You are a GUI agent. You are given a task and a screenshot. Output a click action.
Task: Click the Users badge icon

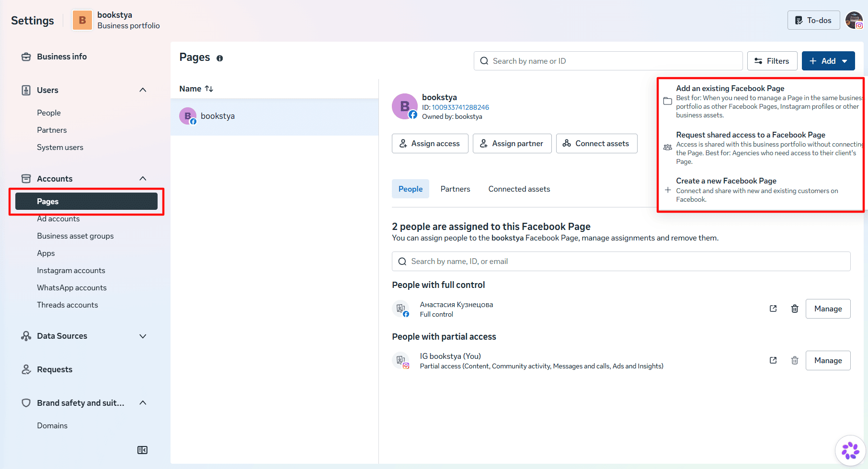(x=26, y=90)
